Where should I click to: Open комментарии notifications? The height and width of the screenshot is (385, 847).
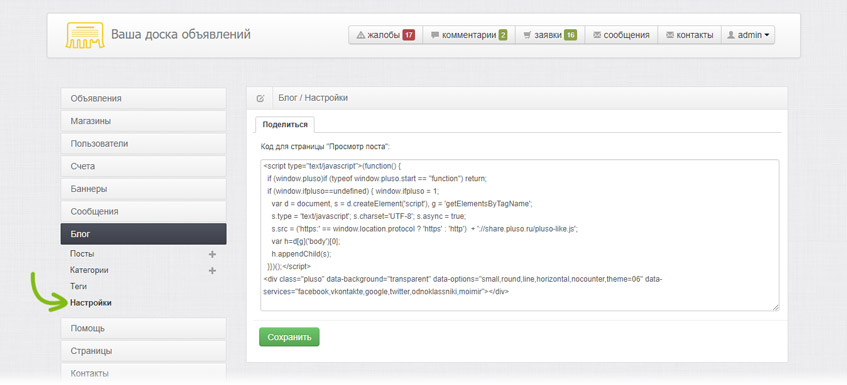pos(469,35)
